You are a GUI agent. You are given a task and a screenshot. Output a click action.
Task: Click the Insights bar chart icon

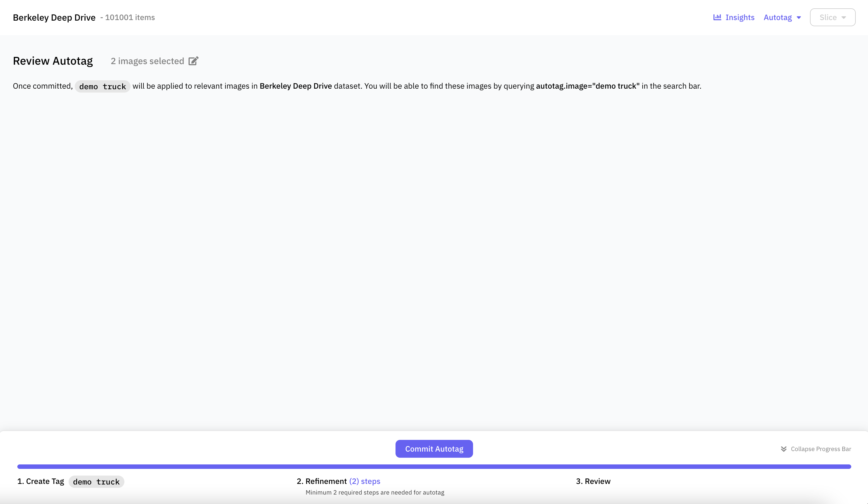717,17
